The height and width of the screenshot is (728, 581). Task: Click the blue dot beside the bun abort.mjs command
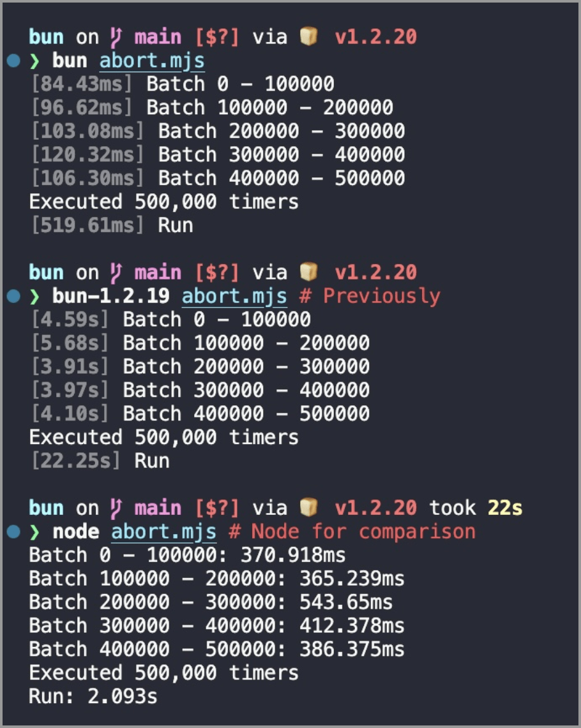13,61
